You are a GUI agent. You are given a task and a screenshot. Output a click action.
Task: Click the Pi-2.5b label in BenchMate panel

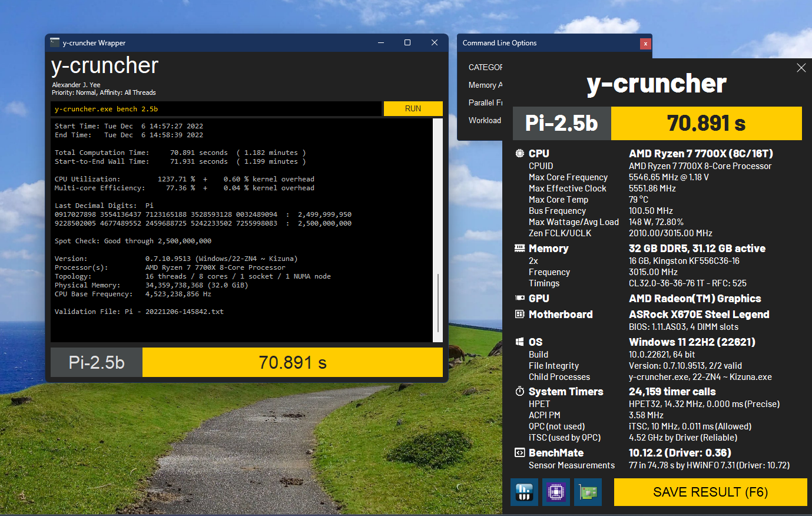pos(562,123)
